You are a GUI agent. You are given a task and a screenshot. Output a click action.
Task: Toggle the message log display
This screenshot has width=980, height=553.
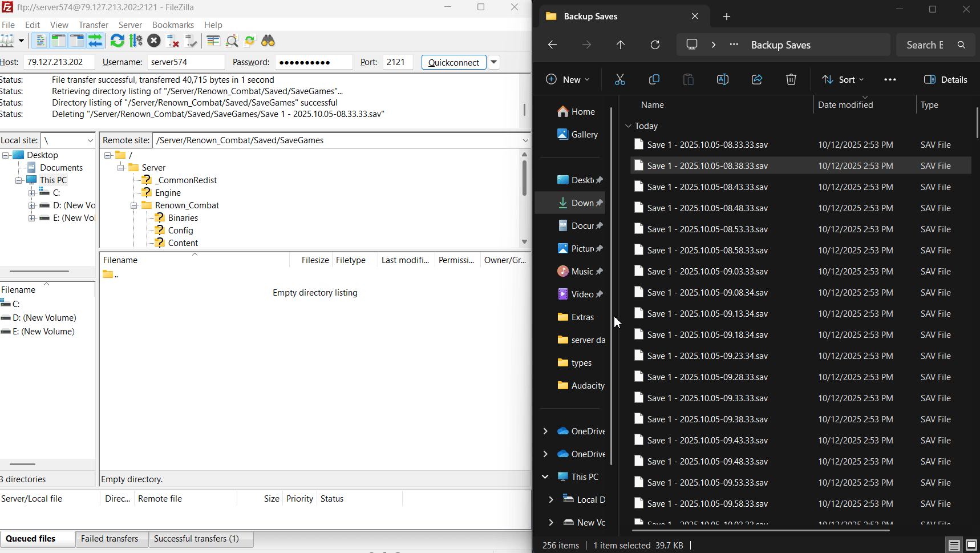pyautogui.click(x=40, y=41)
